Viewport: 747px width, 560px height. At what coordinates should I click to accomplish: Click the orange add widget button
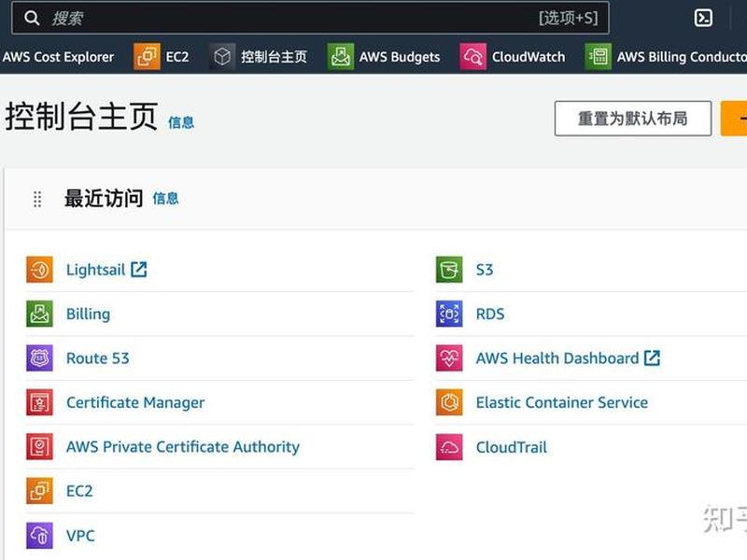click(734, 119)
